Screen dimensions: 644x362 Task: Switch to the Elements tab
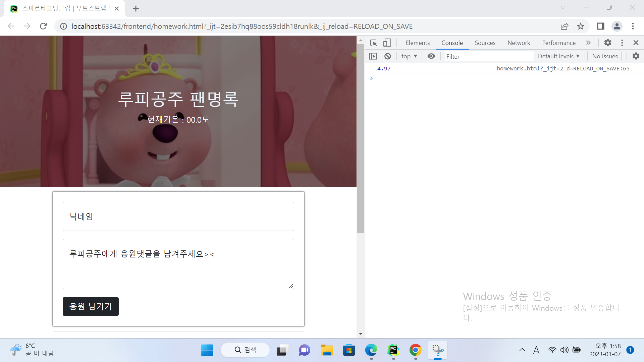pos(418,43)
